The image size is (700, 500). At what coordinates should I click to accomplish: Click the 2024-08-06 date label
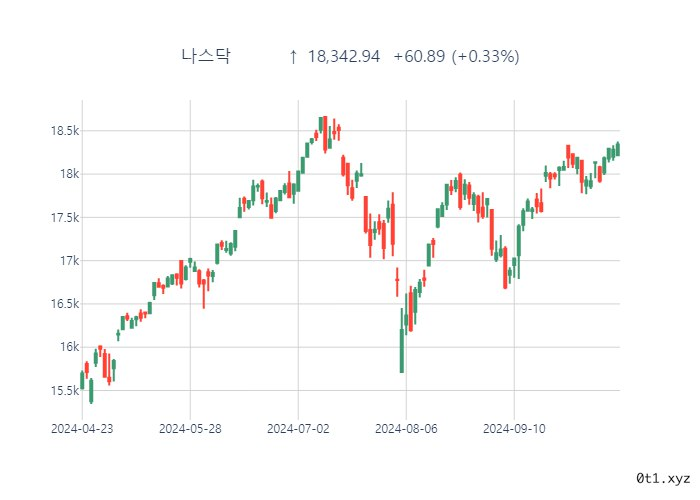tap(406, 429)
